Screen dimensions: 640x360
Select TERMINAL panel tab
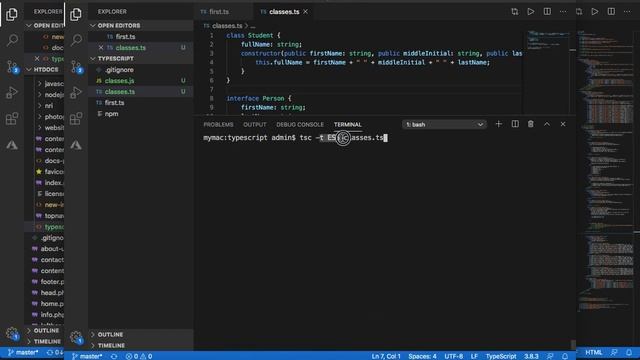[348, 124]
